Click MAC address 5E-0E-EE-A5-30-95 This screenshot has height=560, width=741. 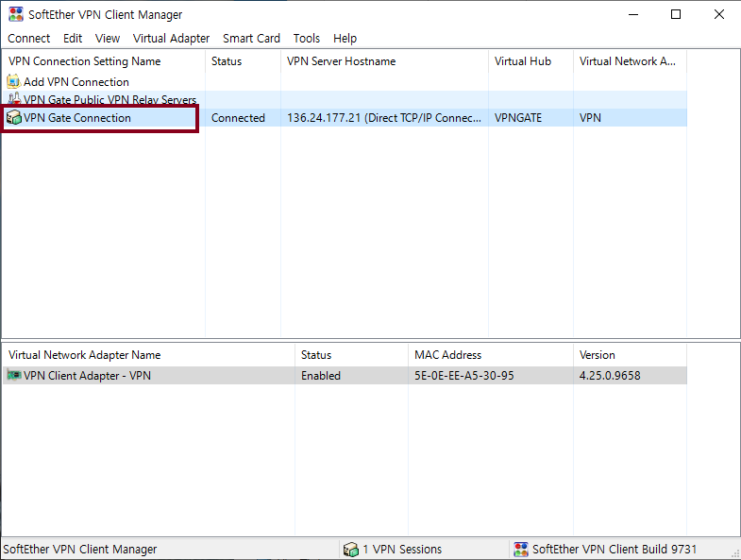click(464, 376)
